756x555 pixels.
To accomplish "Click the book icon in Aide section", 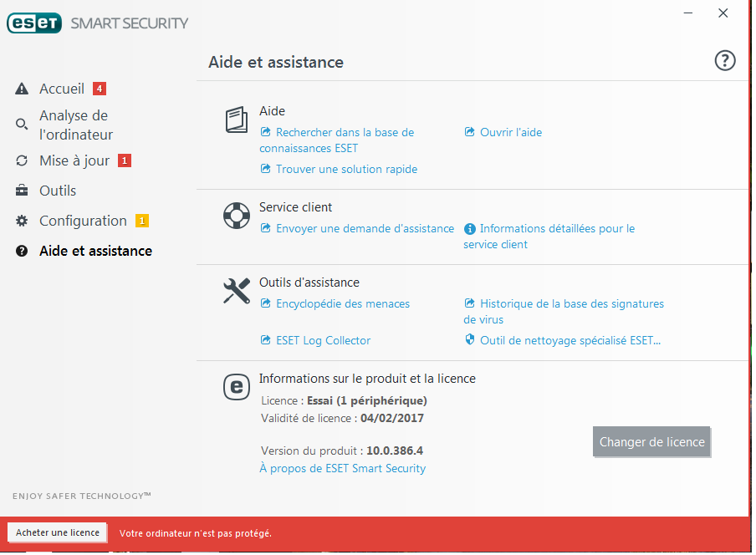I will point(236,120).
